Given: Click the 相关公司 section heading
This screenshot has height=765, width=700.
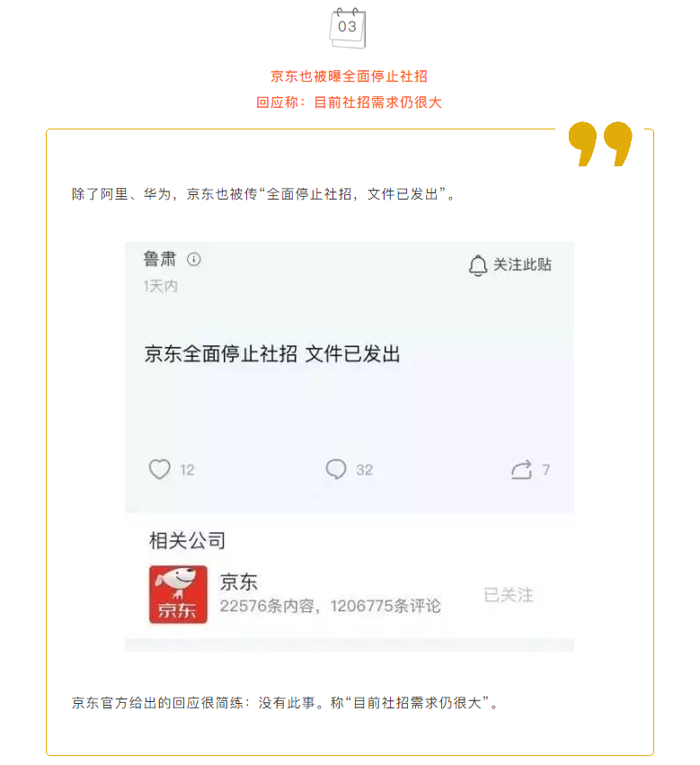Looking at the screenshot, I should click(x=187, y=540).
